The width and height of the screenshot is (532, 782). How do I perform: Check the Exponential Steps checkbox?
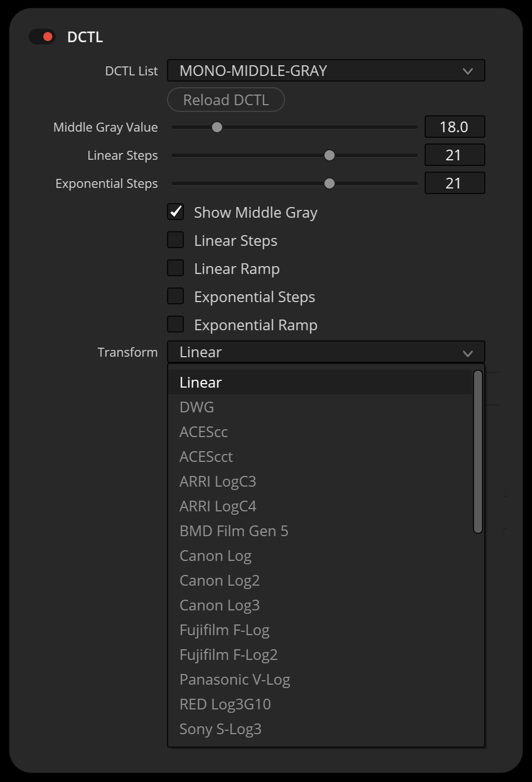176,296
